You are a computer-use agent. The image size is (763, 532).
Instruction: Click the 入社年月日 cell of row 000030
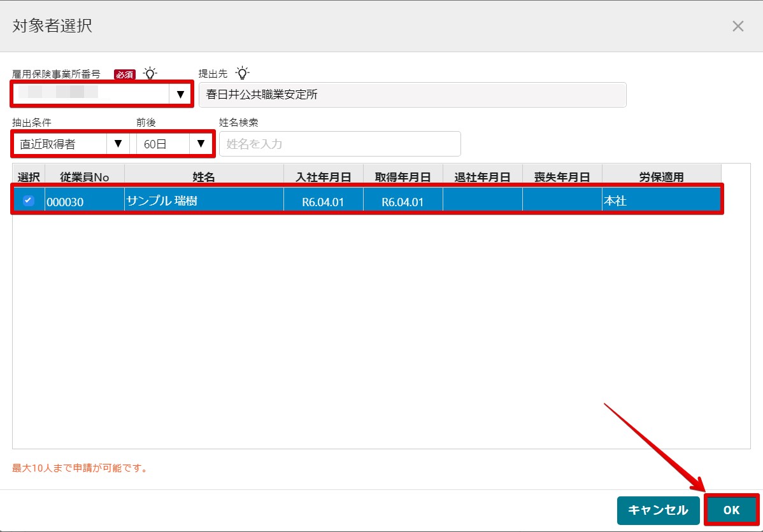click(324, 201)
